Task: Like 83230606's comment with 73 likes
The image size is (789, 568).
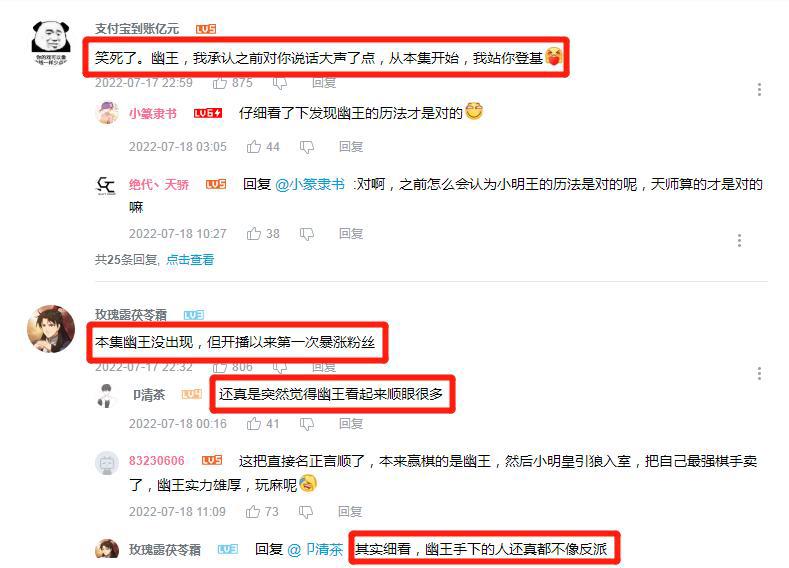Action: click(253, 512)
